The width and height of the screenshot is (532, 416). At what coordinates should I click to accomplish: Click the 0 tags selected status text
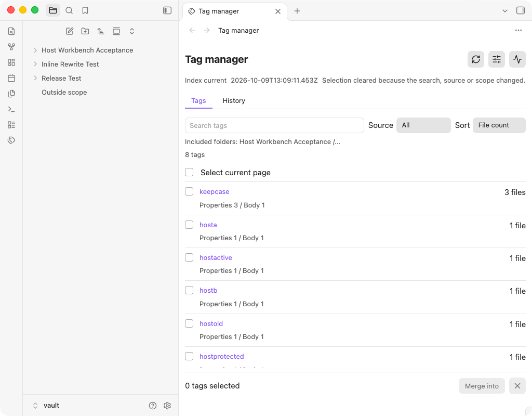click(212, 386)
